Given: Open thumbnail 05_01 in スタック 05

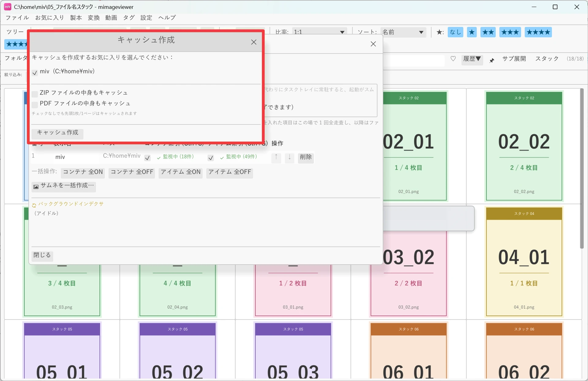Looking at the screenshot, I should pyautogui.click(x=62, y=351).
